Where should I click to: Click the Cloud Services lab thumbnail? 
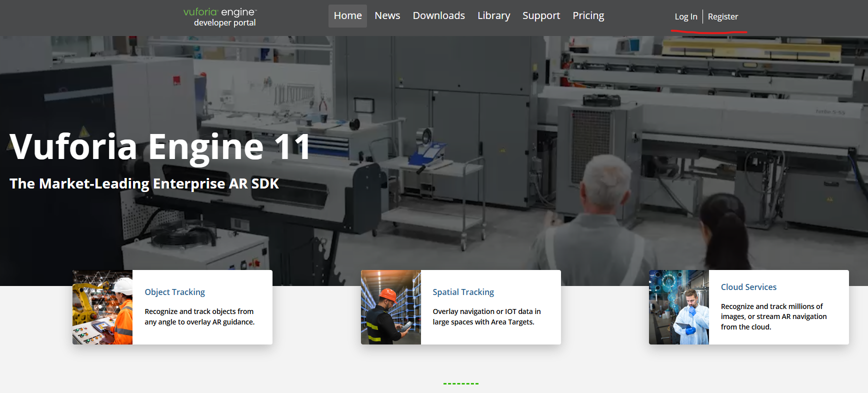(x=679, y=307)
